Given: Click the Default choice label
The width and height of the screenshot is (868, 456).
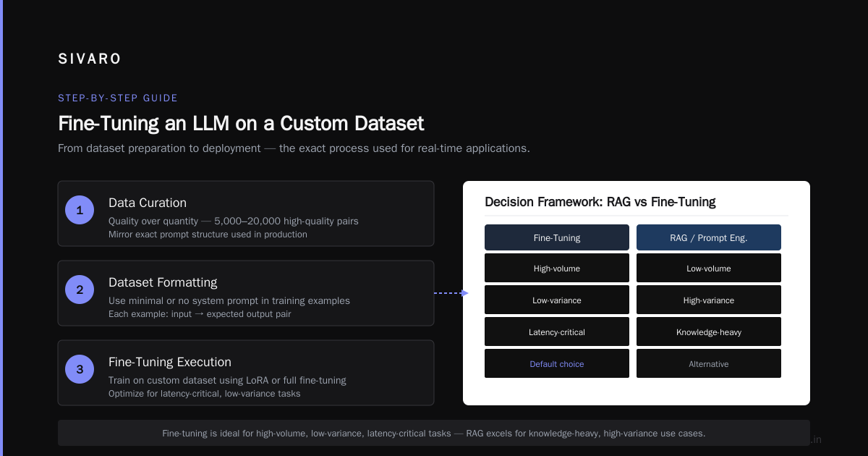Looking at the screenshot, I should click(x=557, y=363).
